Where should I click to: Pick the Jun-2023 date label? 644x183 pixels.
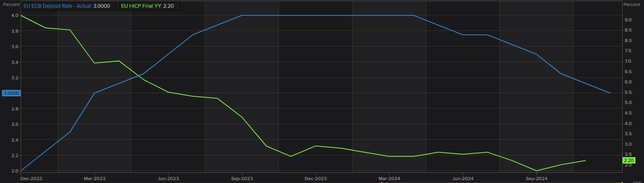click(168, 179)
